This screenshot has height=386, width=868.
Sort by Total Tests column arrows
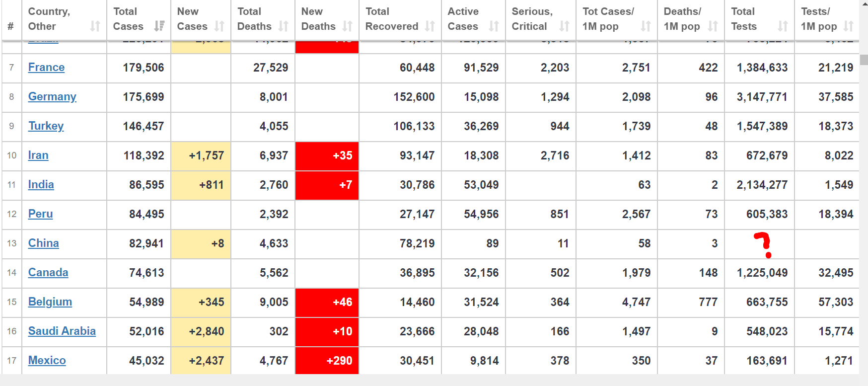point(783,26)
